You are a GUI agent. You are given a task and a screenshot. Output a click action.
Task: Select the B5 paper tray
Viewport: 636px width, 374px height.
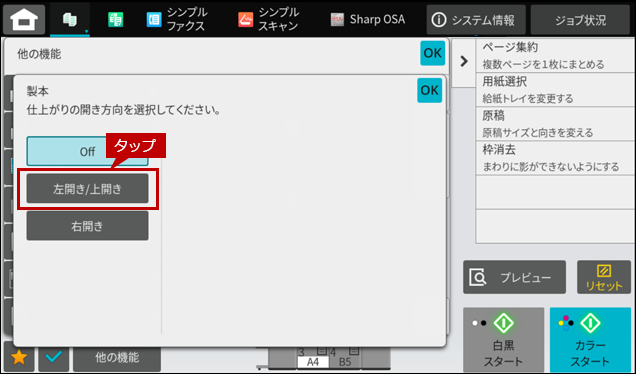344,358
